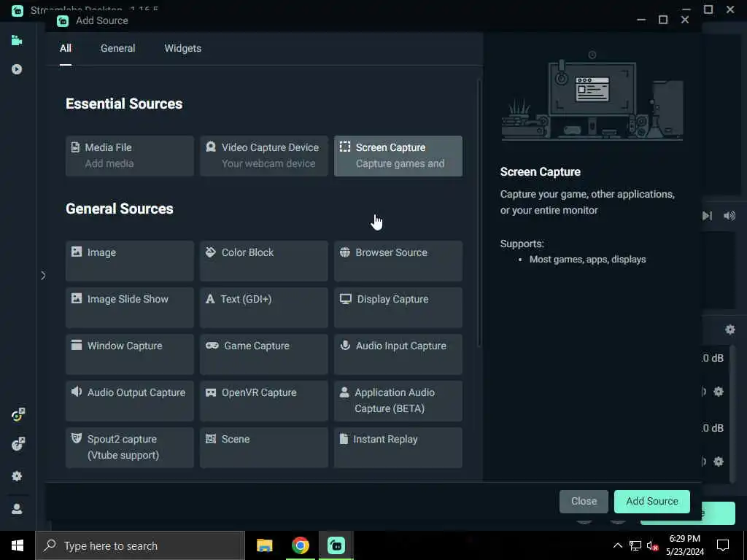Click the muted speaker tray icon
The height and width of the screenshot is (560, 747).
pyautogui.click(x=653, y=545)
